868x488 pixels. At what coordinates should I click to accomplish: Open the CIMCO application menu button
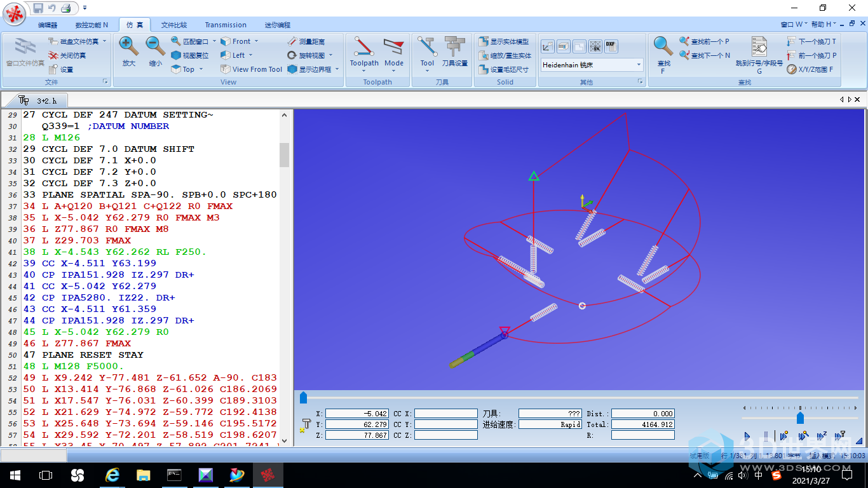pyautogui.click(x=15, y=13)
